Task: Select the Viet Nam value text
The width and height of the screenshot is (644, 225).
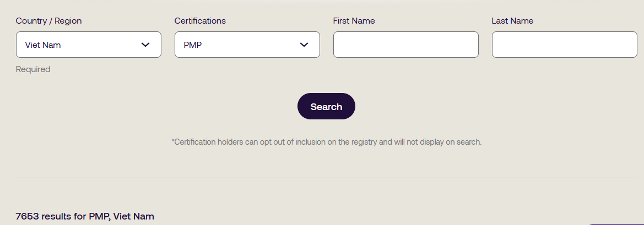Action: pos(43,45)
